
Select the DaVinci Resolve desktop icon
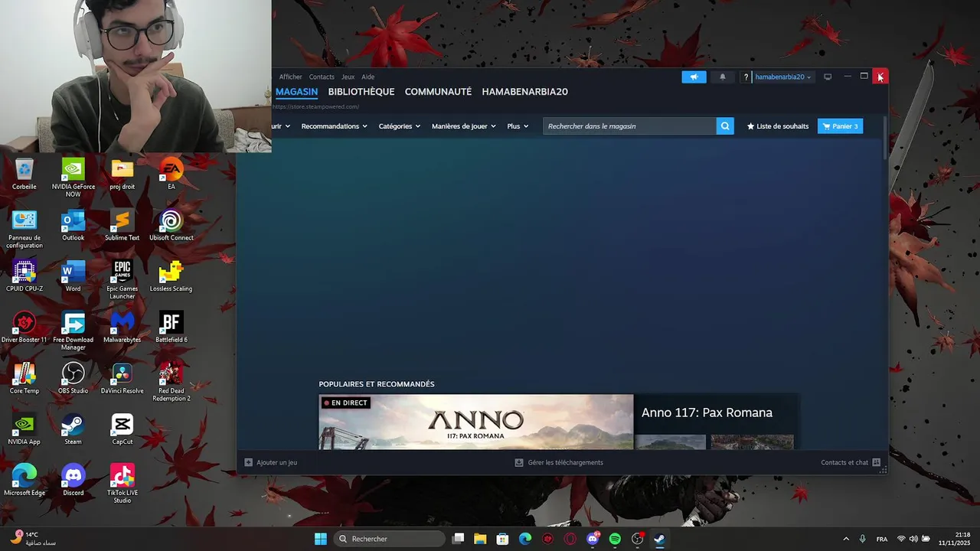(x=122, y=379)
